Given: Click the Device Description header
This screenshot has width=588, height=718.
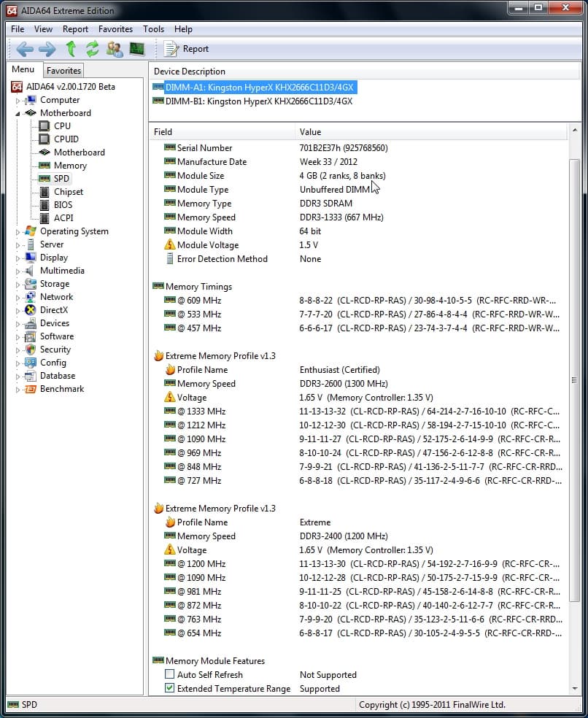Looking at the screenshot, I should click(364, 72).
